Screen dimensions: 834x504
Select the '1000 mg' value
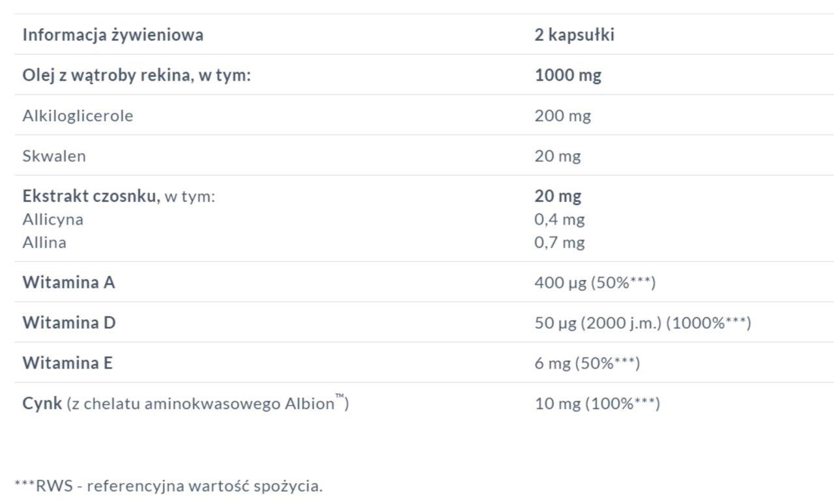point(568,76)
